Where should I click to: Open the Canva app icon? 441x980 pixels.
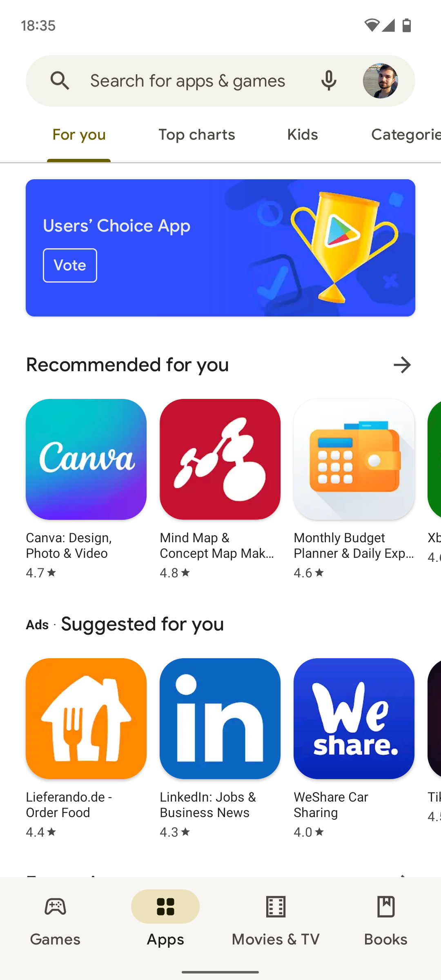click(86, 459)
